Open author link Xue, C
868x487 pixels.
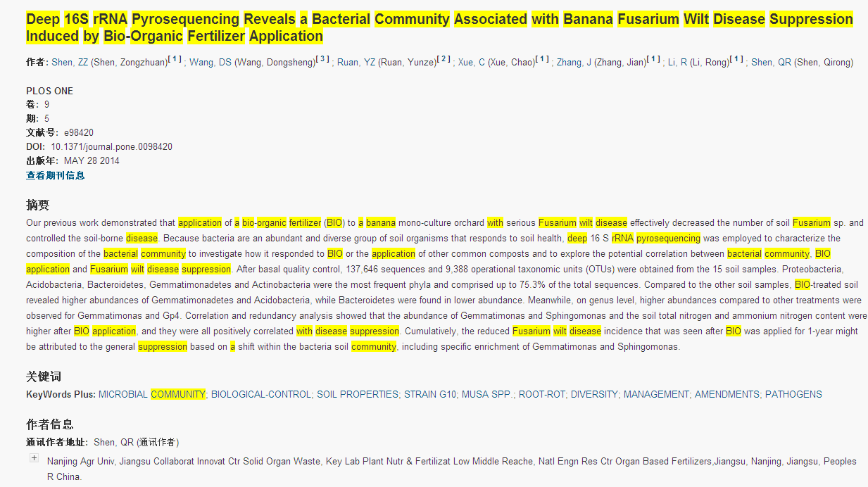pos(471,63)
